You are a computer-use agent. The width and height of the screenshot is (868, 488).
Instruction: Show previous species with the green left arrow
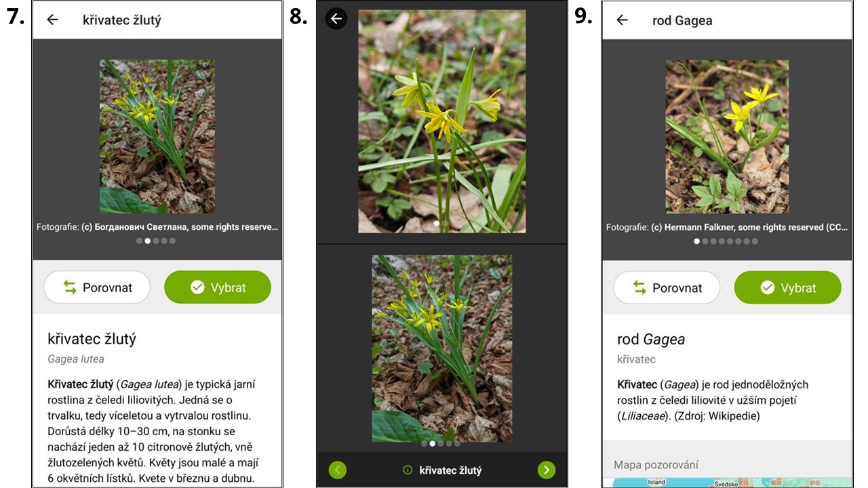[338, 470]
